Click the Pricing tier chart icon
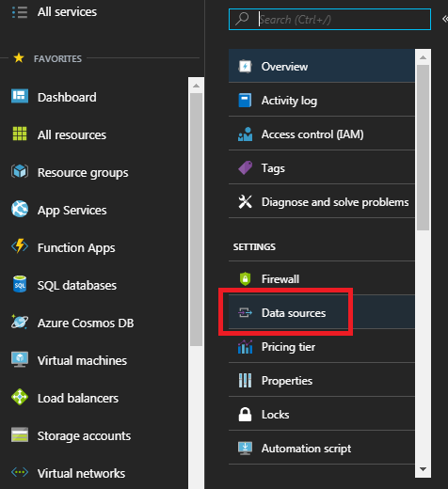448x489 pixels. point(245,347)
